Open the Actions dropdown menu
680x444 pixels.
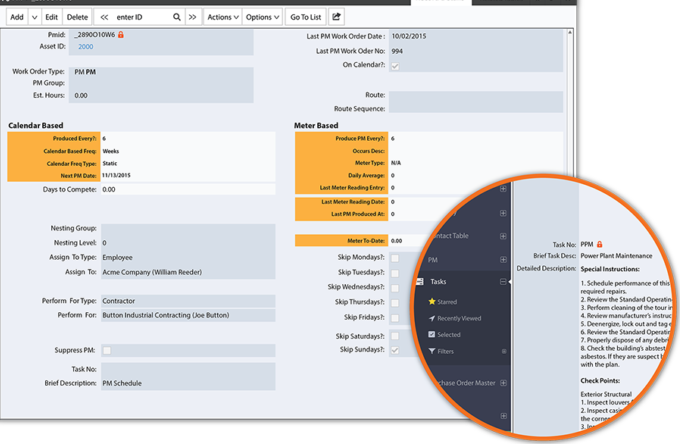[223, 17]
